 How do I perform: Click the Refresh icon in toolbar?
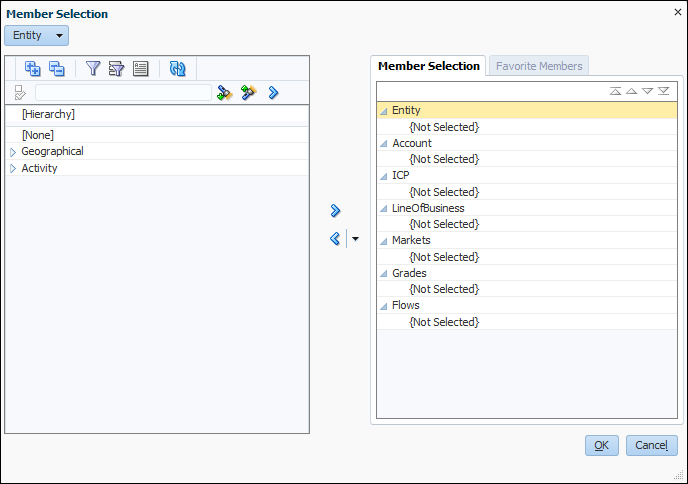(177, 69)
